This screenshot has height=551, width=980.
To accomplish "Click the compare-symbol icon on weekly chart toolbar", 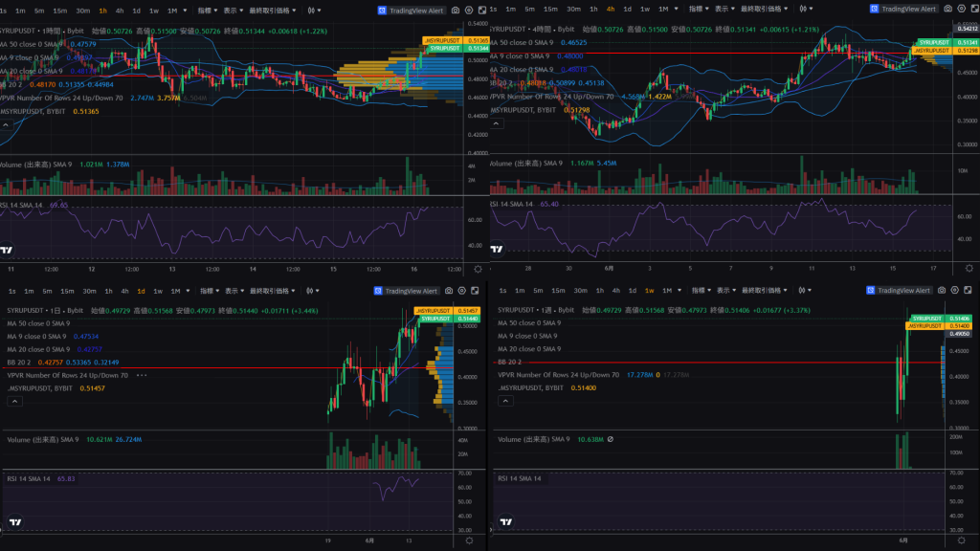I will 803,290.
